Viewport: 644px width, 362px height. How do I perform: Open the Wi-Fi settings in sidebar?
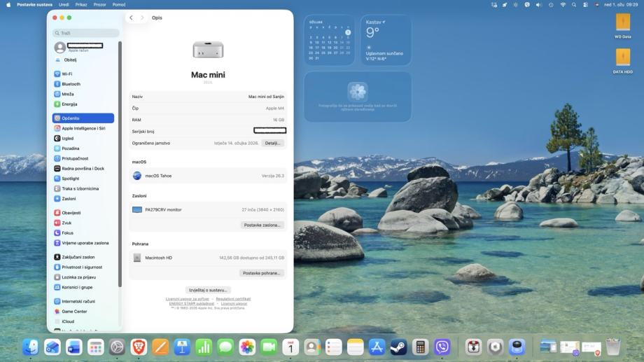(67, 74)
